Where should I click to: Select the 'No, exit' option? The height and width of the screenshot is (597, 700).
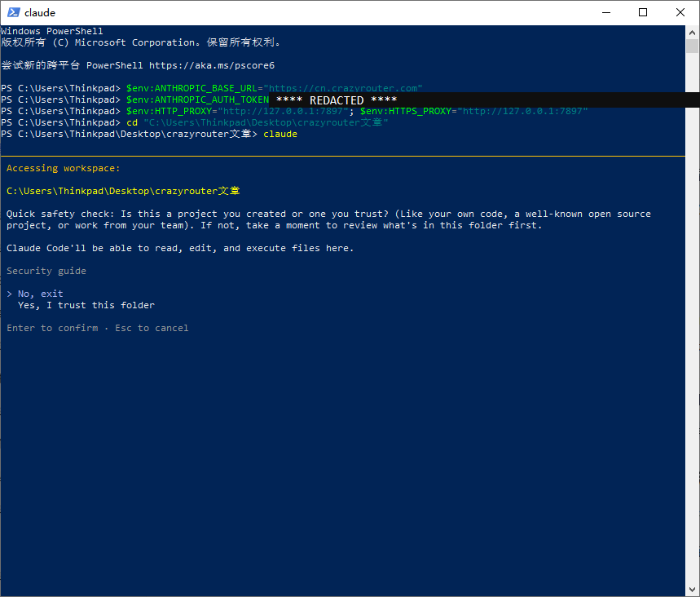40,294
